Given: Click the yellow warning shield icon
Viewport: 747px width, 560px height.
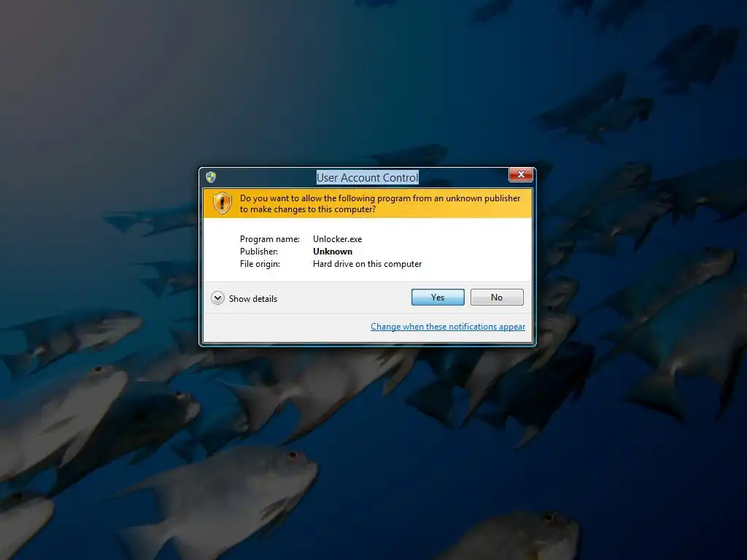Looking at the screenshot, I should click(x=222, y=203).
